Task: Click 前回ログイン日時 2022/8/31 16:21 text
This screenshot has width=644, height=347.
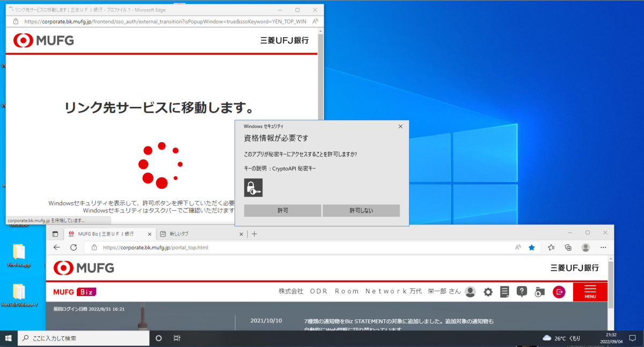Action: click(89, 309)
